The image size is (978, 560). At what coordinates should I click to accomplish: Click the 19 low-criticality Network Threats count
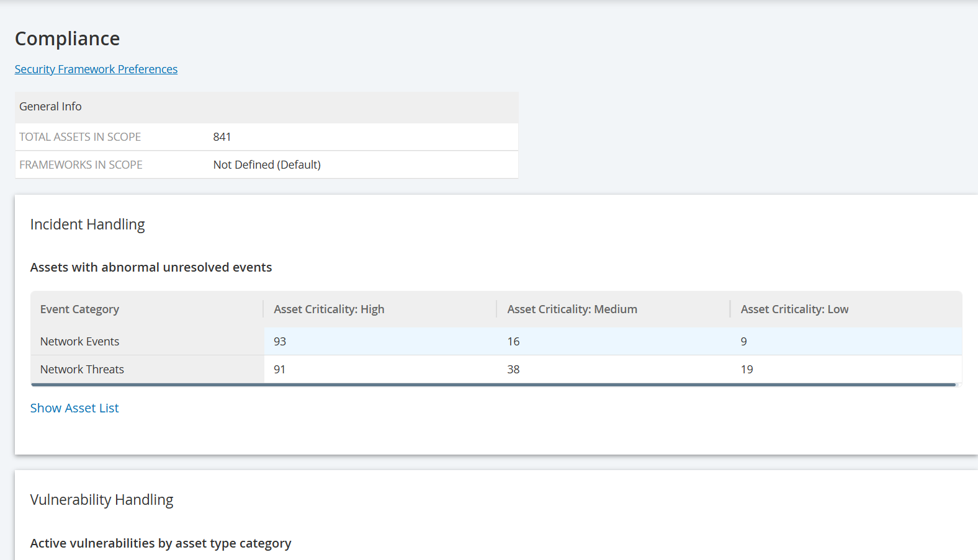747,370
